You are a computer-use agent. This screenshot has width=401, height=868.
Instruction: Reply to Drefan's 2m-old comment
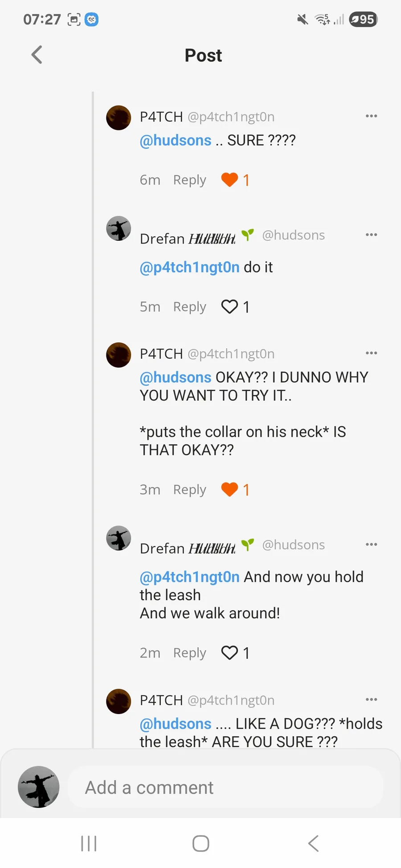tap(190, 653)
